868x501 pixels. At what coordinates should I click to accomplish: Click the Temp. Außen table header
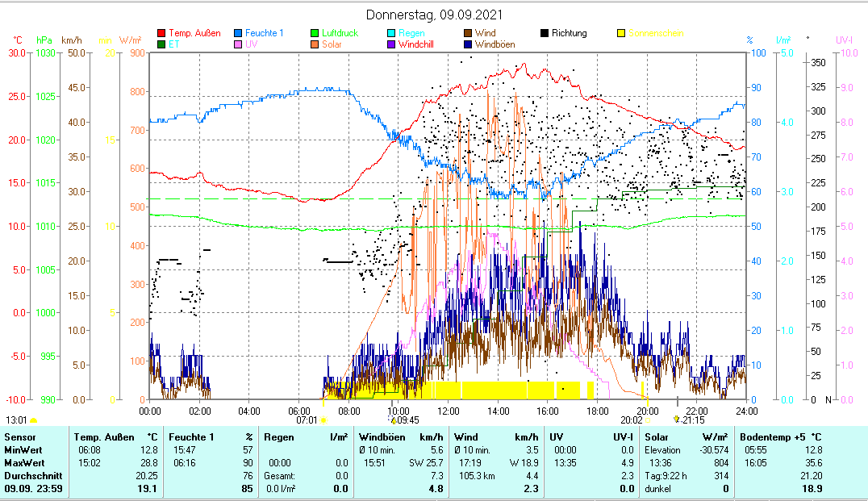coord(104,437)
